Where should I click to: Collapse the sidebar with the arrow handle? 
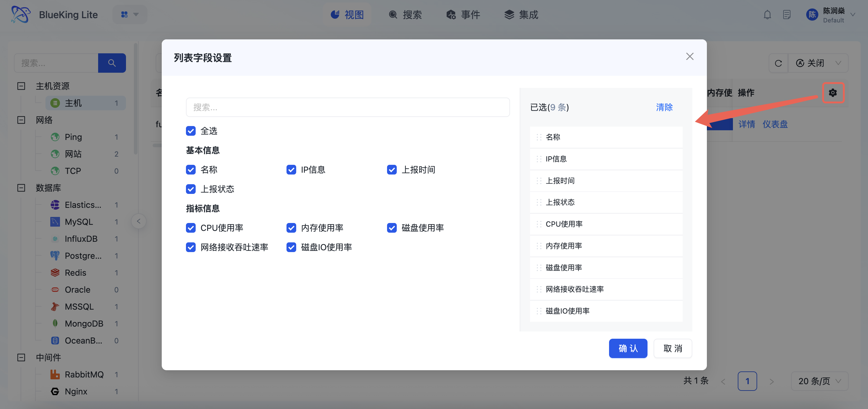click(138, 221)
